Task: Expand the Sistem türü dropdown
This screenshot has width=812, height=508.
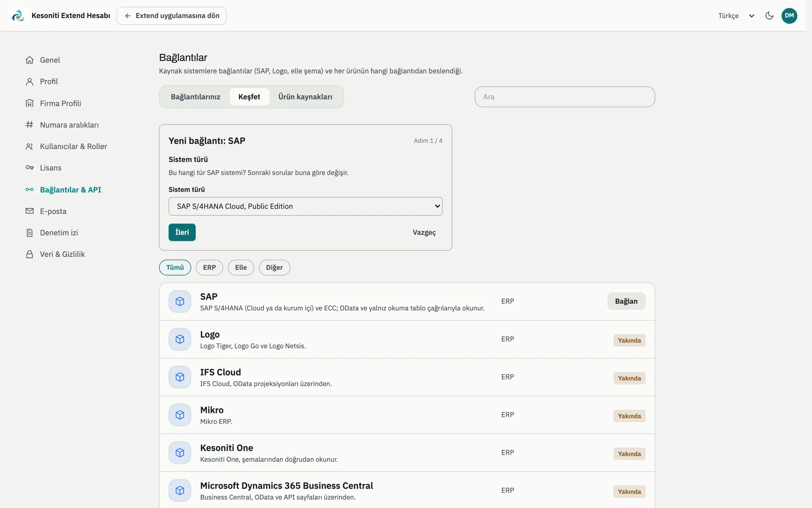Action: coord(306,206)
